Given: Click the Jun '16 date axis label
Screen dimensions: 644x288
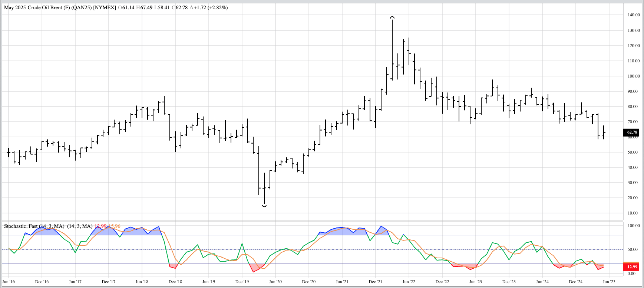Looking at the screenshot, I should (9, 282).
